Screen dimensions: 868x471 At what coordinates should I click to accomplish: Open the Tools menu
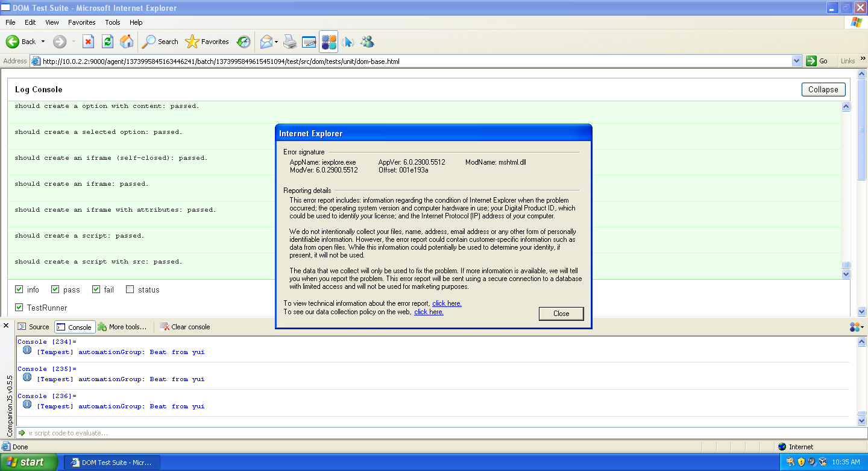point(113,22)
